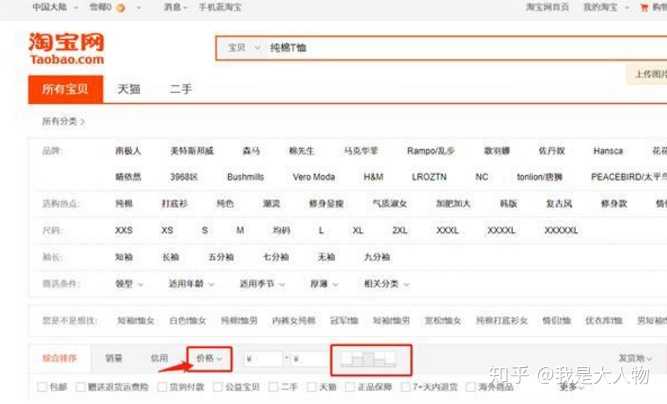Image resolution: width=667 pixels, height=404 pixels.
Task: Go to 淘宝网首页
Action: click(x=547, y=7)
